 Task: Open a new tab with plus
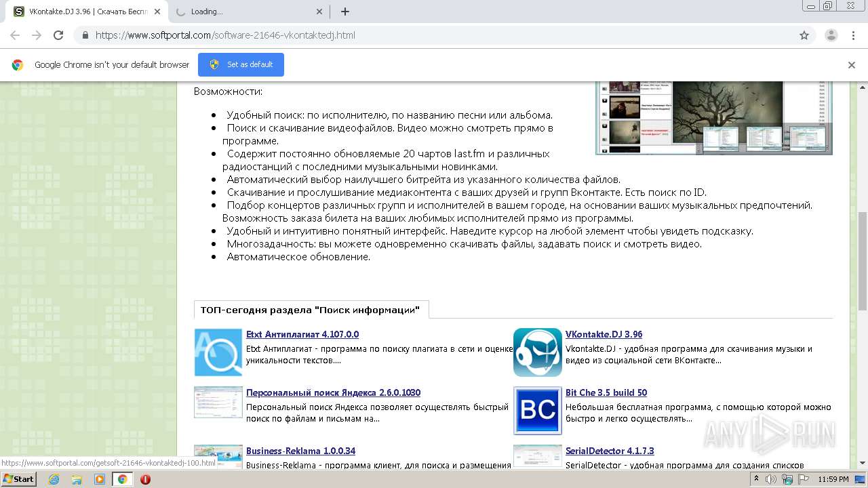click(345, 12)
